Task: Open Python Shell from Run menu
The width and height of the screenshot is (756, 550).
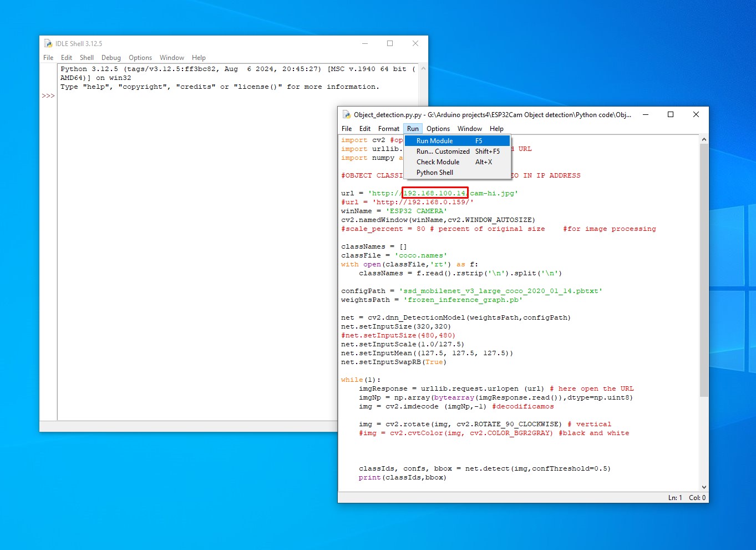Action: (x=434, y=173)
